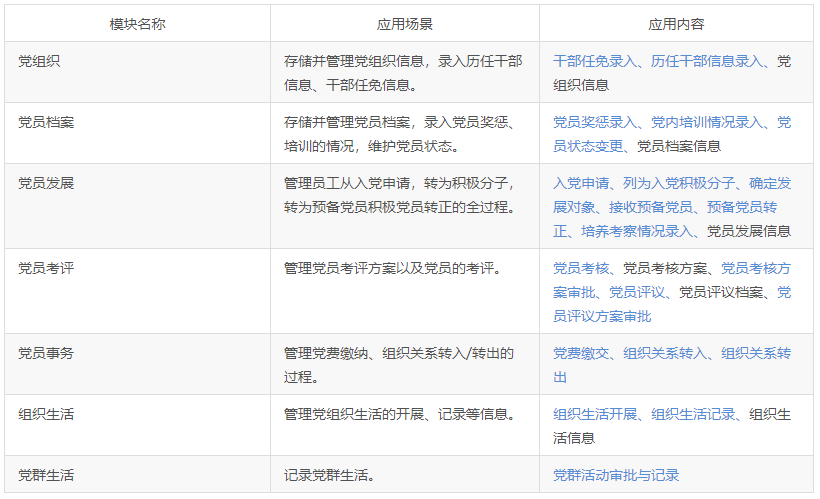The image size is (820, 499).
Task: Open the 干部任免录入 link
Action: [595, 61]
